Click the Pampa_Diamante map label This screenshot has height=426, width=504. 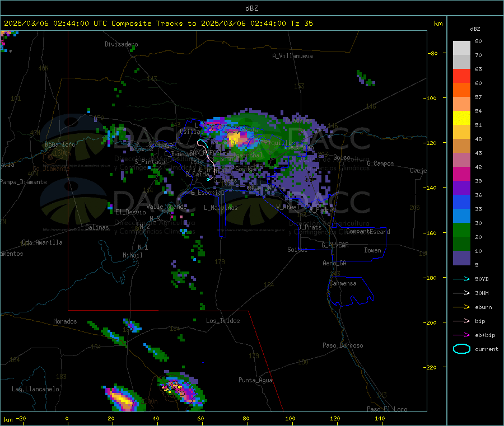[x=24, y=182]
